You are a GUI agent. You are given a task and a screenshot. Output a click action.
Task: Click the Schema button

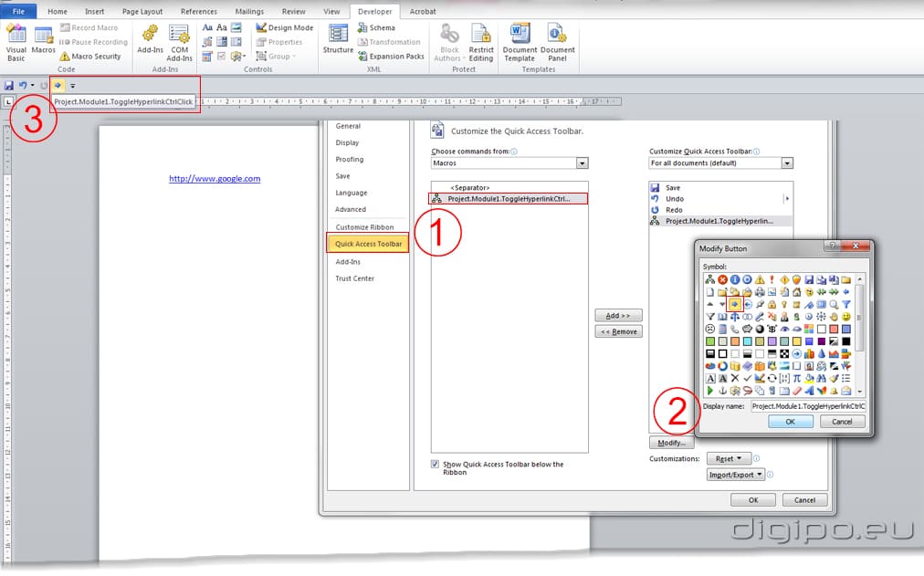click(x=376, y=27)
